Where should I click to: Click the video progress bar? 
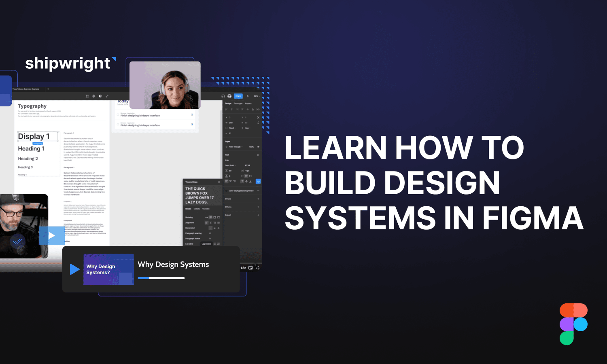161,278
